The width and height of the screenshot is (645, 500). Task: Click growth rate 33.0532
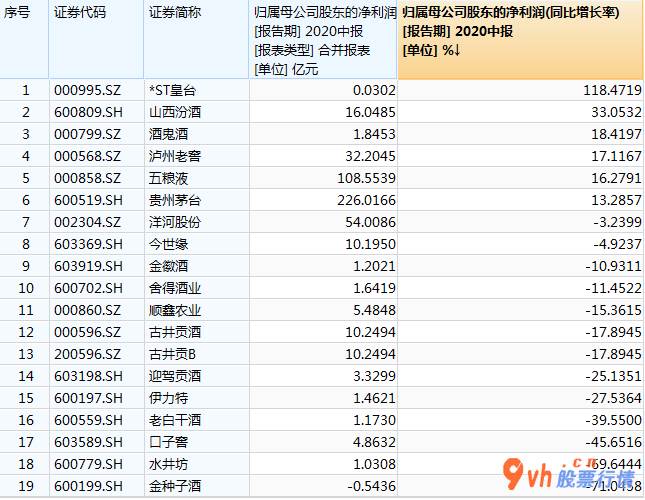point(616,112)
